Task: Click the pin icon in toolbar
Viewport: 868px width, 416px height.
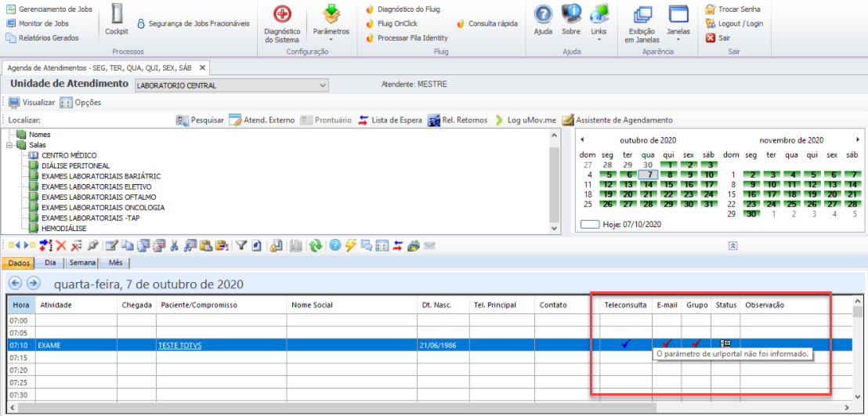Action: (92, 245)
